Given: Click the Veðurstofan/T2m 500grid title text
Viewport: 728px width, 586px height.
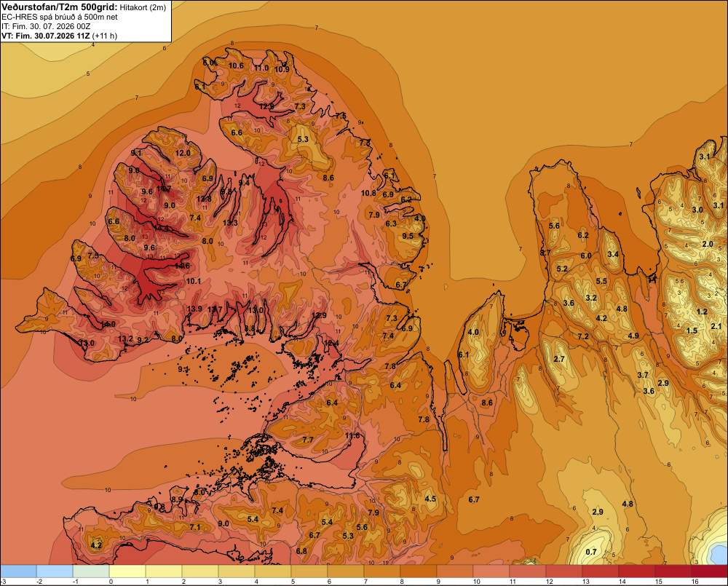Looking at the screenshot, I should pyautogui.click(x=59, y=7).
